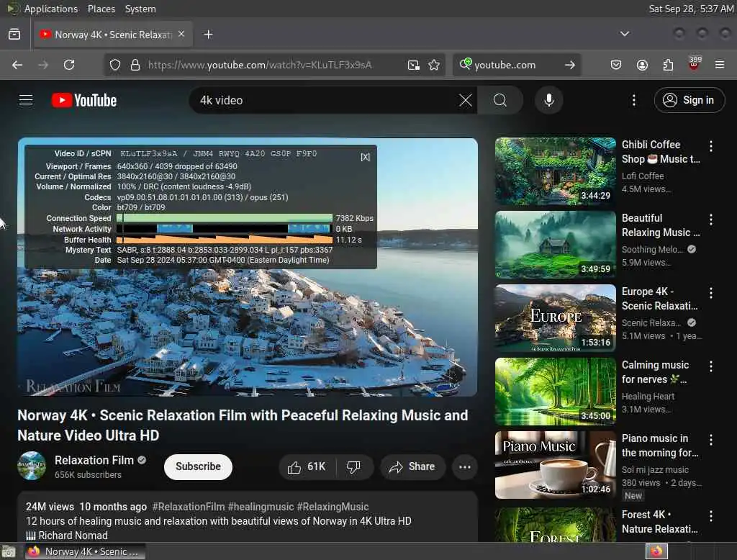Click the Firefox workspace switcher icon
737x560 pixels.
[656, 551]
